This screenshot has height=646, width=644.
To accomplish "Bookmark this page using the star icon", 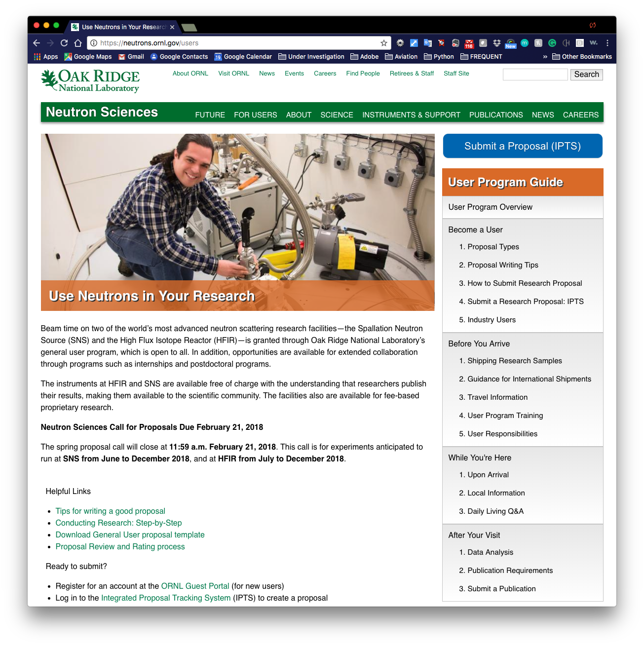I will click(x=383, y=43).
